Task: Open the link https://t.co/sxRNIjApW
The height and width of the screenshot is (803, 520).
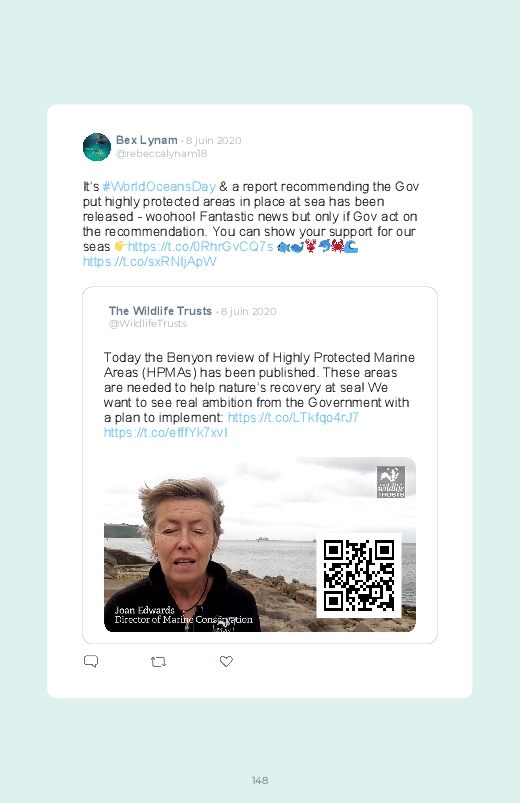Action: (150, 262)
